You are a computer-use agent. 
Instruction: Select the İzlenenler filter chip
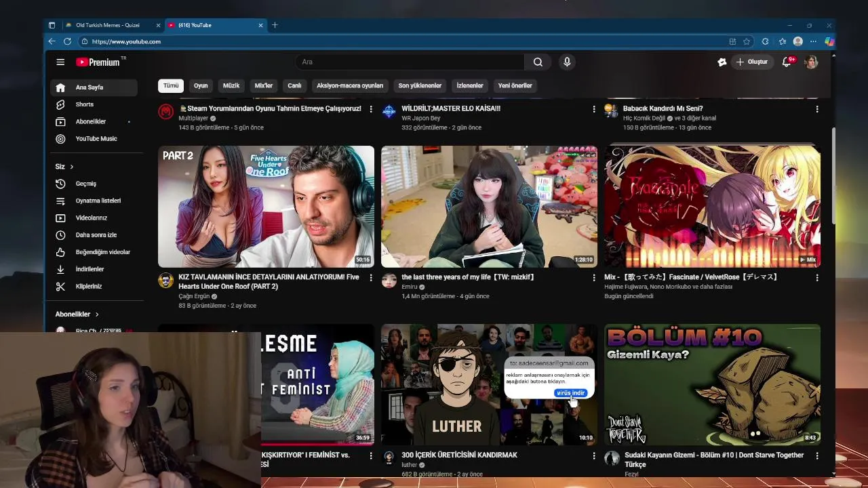coord(470,85)
